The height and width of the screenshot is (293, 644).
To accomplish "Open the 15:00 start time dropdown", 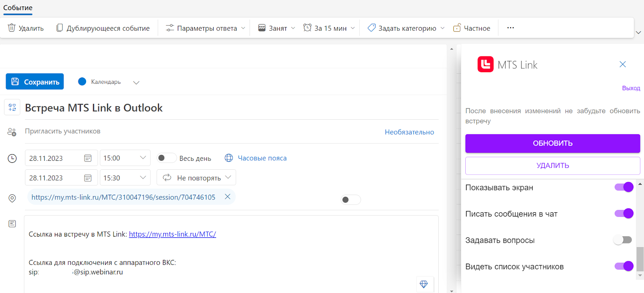I will click(125, 158).
